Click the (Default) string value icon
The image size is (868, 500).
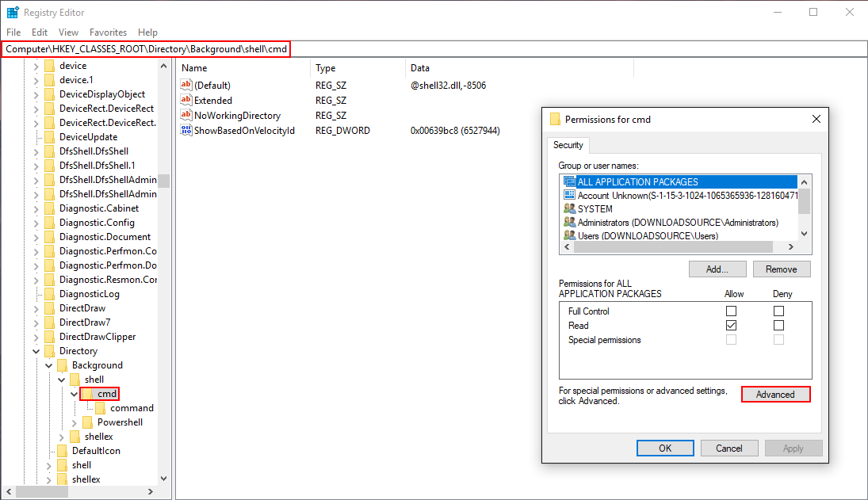pos(186,85)
